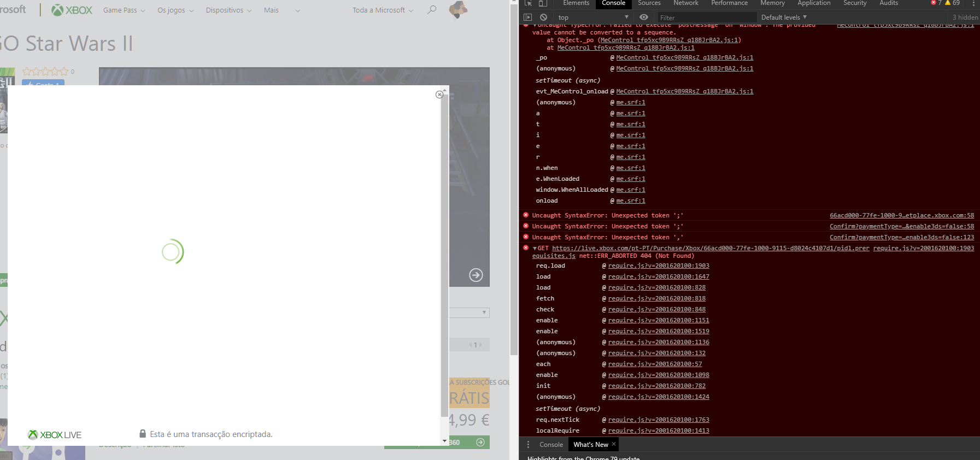Go to the Xbox logo homepage

click(72, 10)
